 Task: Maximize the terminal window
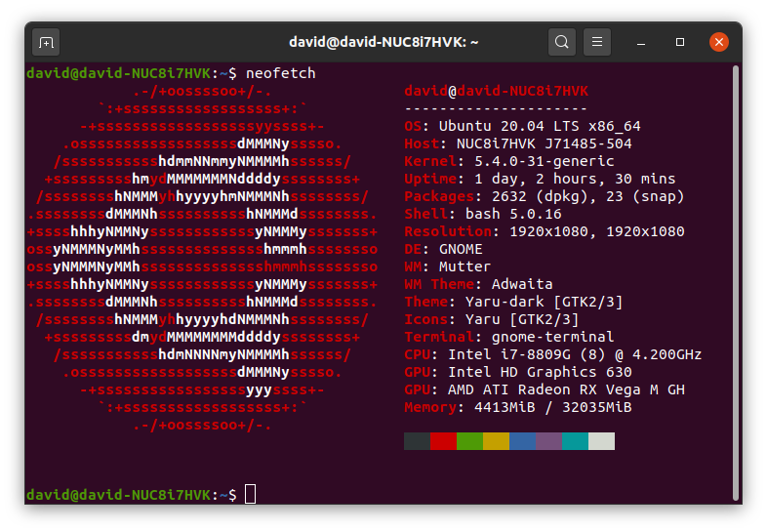coord(680,43)
